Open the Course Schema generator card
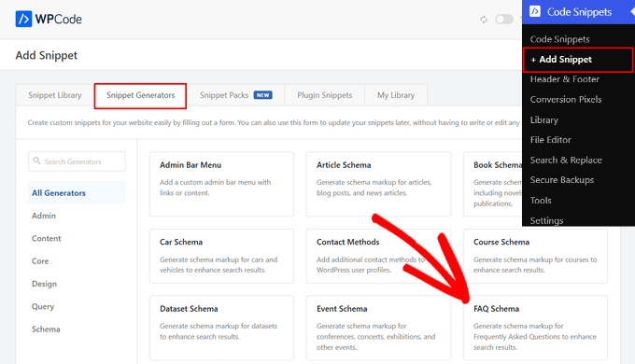Image resolution: width=635 pixels, height=364 pixels. coord(535,256)
